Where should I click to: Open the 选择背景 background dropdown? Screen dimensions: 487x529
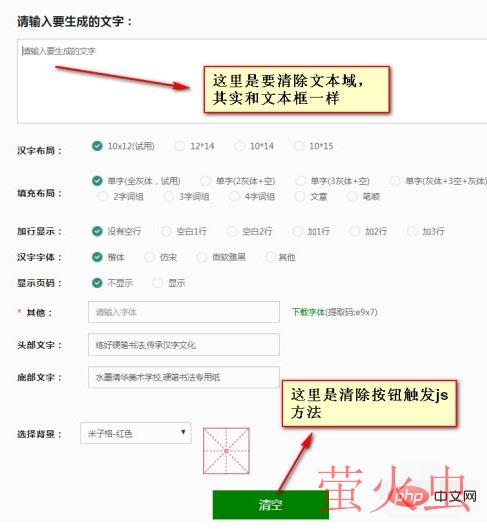pos(136,433)
